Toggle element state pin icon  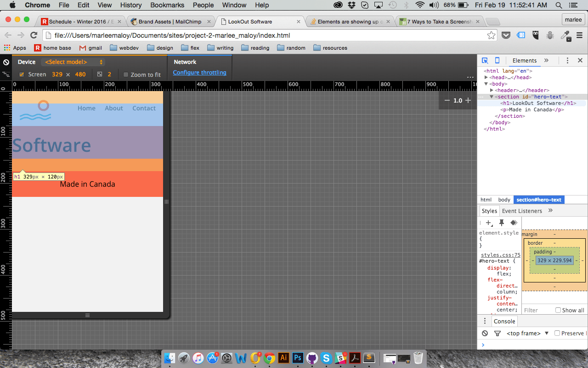(x=502, y=223)
